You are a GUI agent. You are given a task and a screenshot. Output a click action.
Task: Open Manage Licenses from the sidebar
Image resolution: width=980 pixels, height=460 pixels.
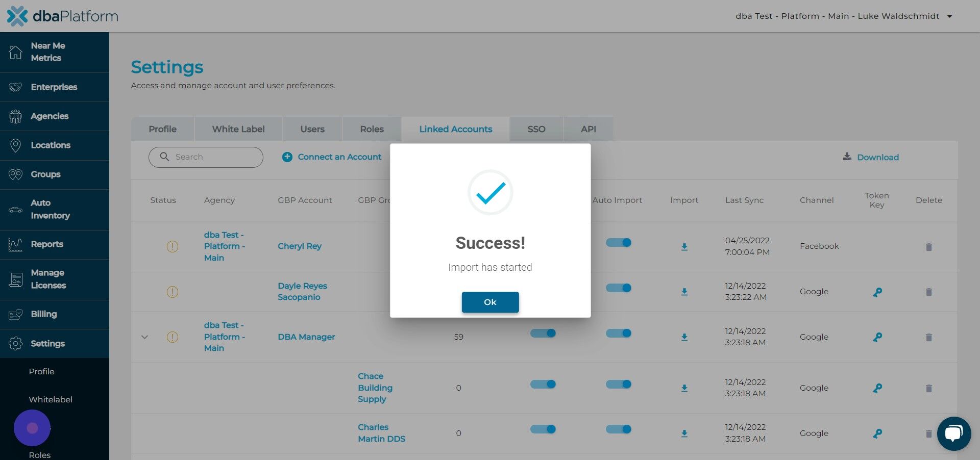click(x=48, y=279)
